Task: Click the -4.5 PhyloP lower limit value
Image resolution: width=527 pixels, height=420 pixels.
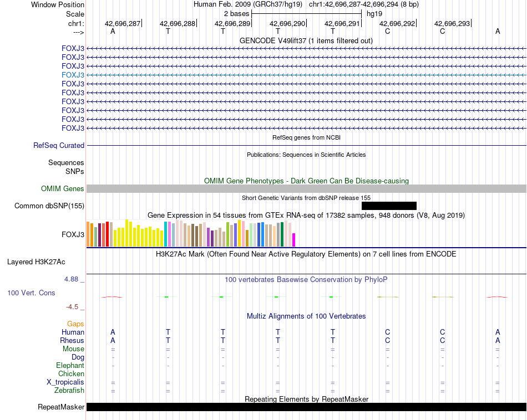Action: (x=72, y=306)
